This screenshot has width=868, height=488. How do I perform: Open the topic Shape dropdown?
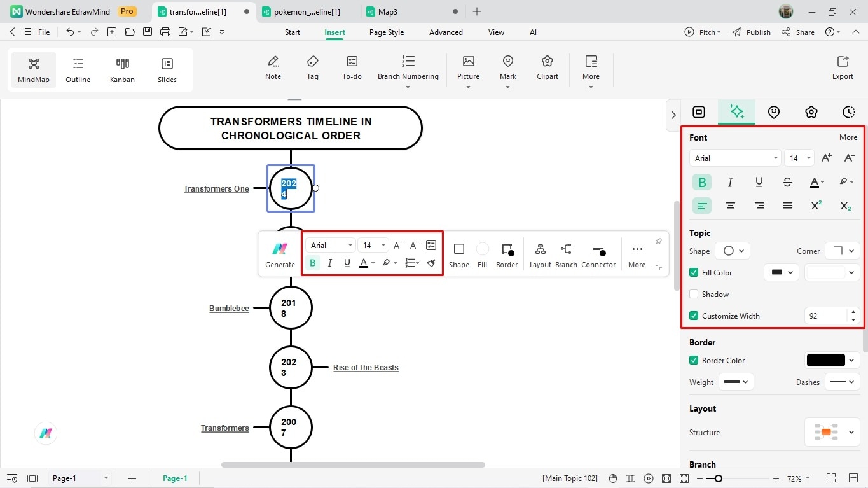[x=733, y=251]
